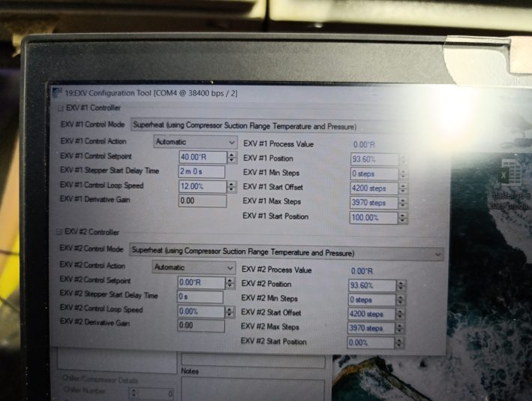The width and height of the screenshot is (532, 401).
Task: Click EXV #1 Control Loop Speed field
Action: point(202,186)
